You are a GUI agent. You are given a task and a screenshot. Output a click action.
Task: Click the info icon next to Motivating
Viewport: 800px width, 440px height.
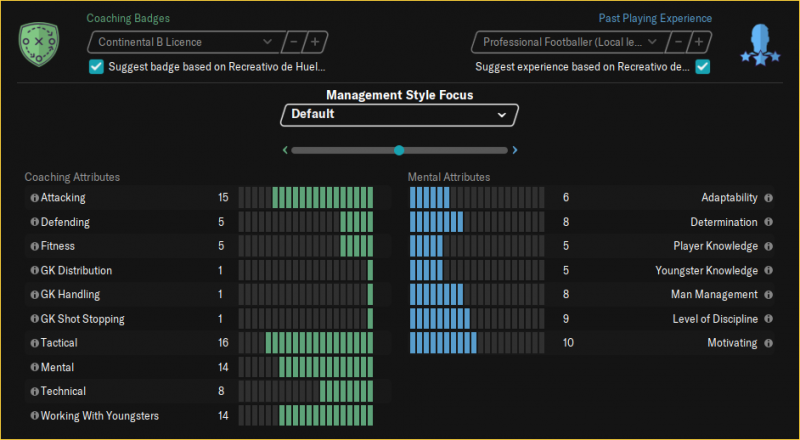(769, 343)
